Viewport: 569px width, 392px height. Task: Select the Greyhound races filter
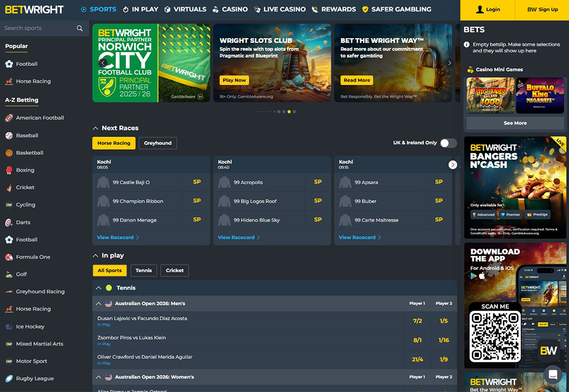pos(158,143)
